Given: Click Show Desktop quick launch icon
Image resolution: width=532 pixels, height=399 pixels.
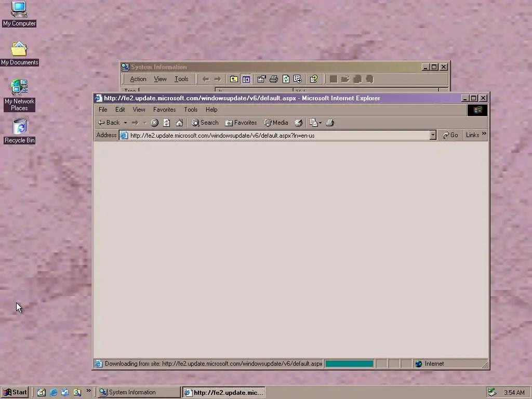Looking at the screenshot, I should click(x=42, y=392).
